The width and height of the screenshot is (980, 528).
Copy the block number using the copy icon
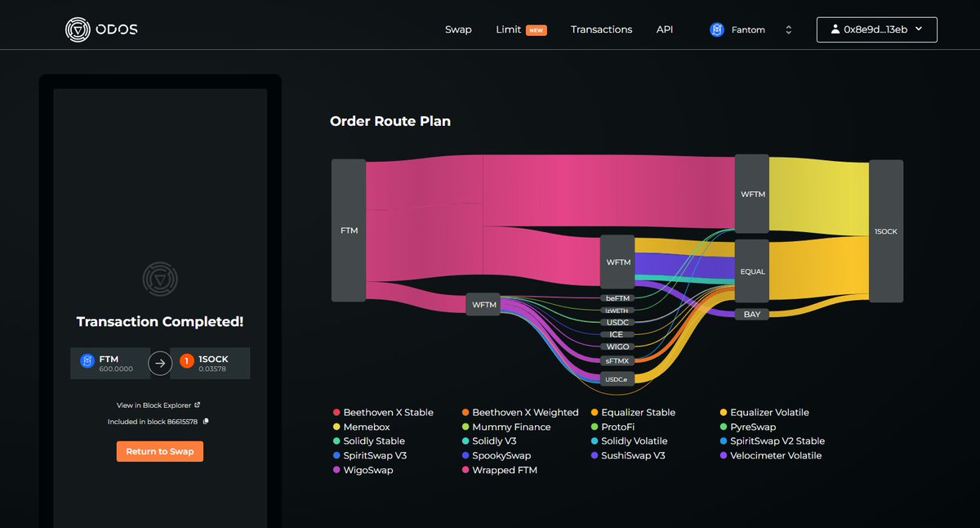coord(206,422)
